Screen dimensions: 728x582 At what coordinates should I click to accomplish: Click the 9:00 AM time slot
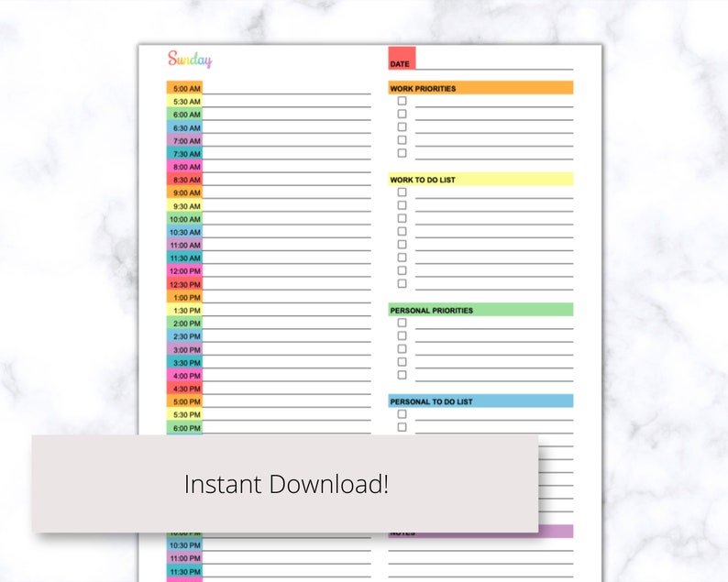[x=185, y=192]
